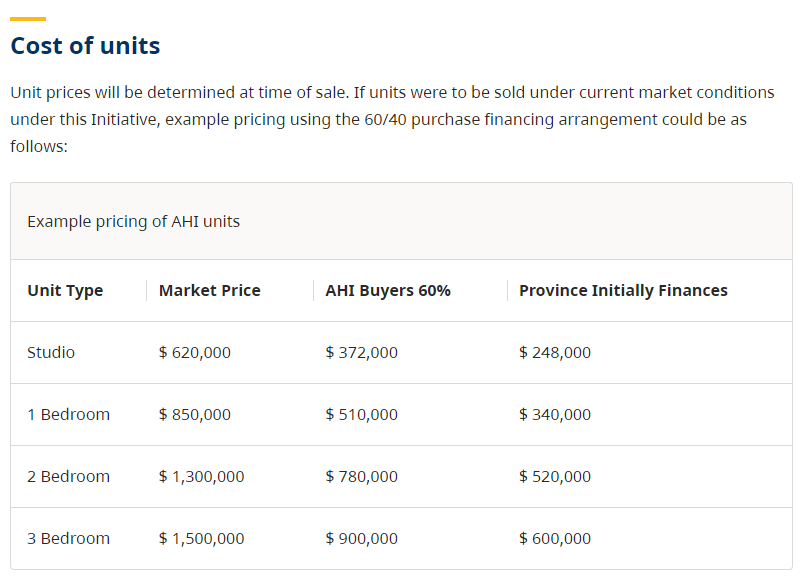Screen dimensions: 806x582
Task: Click the "Cost of units" heading
Action: 85,46
